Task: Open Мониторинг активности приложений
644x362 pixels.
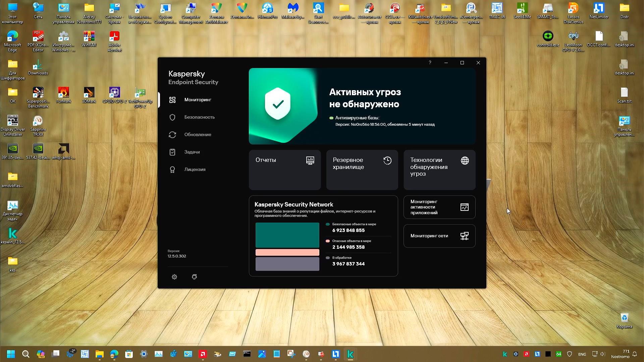Action: coord(439,207)
